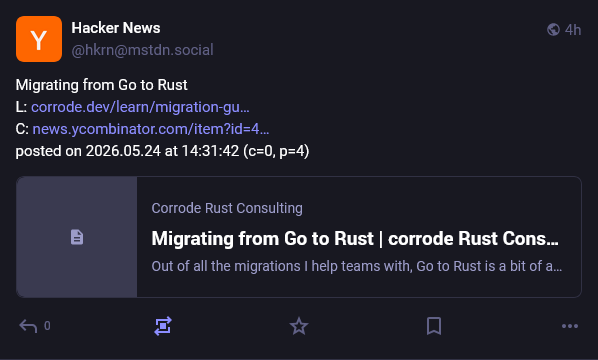The height and width of the screenshot is (360, 598).
Task: Open the 4h timestamp permalink
Action: (573, 30)
